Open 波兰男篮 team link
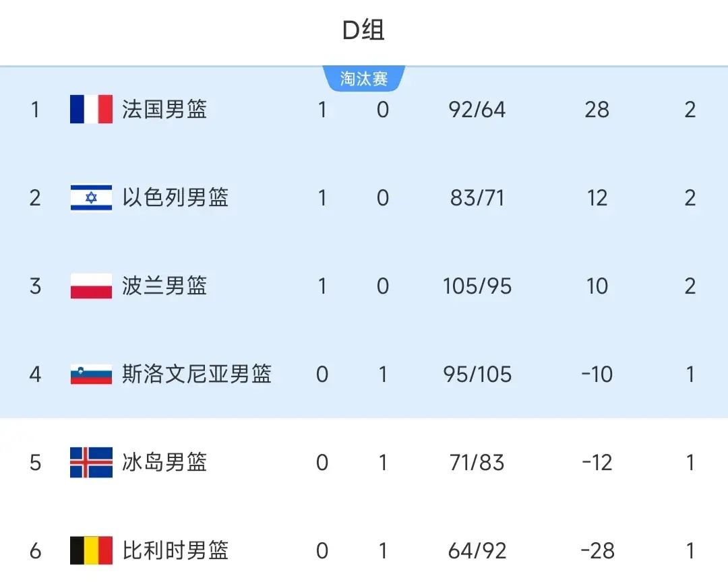The width and height of the screenshot is (728, 586). (164, 286)
